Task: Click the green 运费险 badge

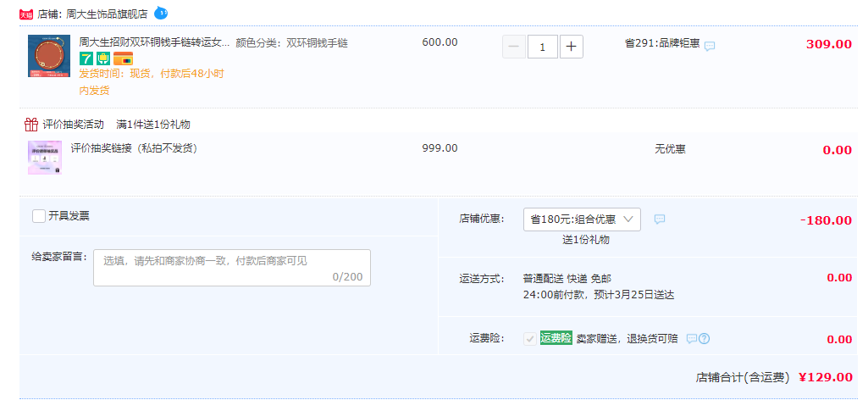Action: (556, 338)
